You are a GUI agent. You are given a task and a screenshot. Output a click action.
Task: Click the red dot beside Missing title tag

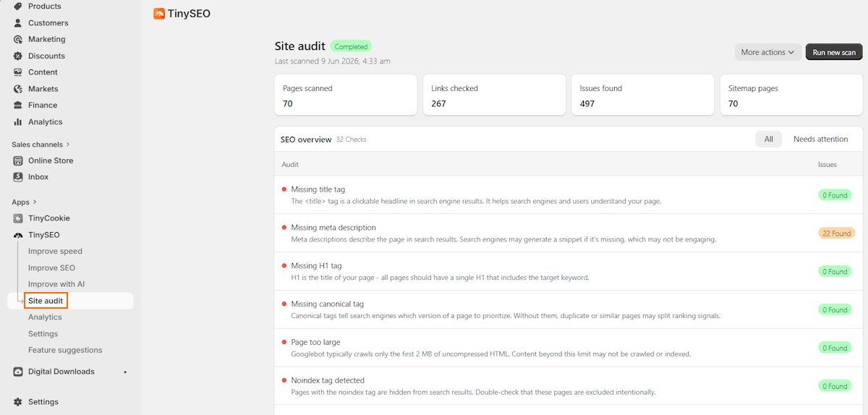point(284,189)
